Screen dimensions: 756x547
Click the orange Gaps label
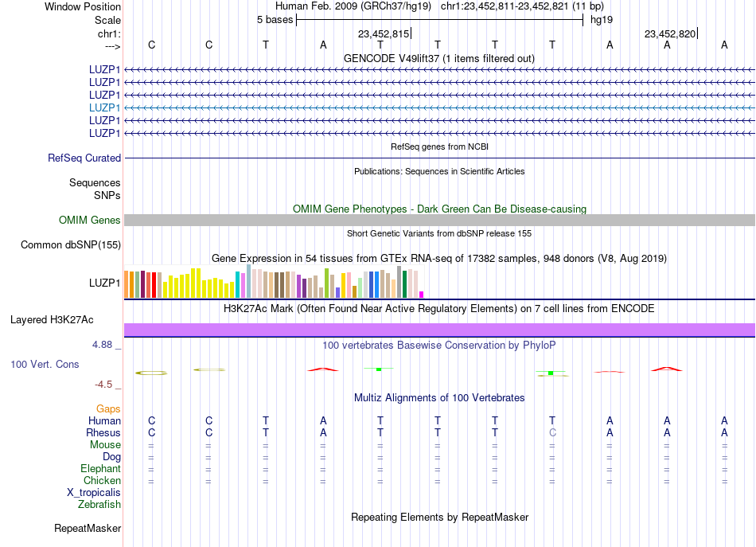tap(108, 408)
